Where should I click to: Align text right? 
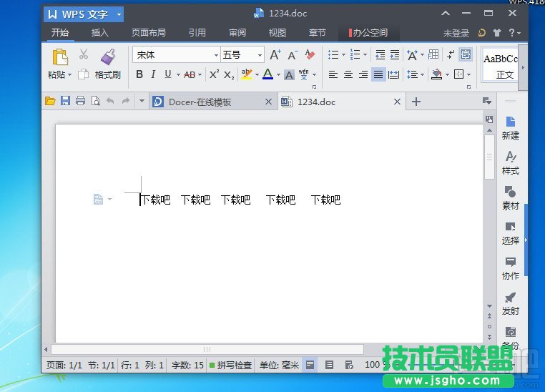point(363,74)
